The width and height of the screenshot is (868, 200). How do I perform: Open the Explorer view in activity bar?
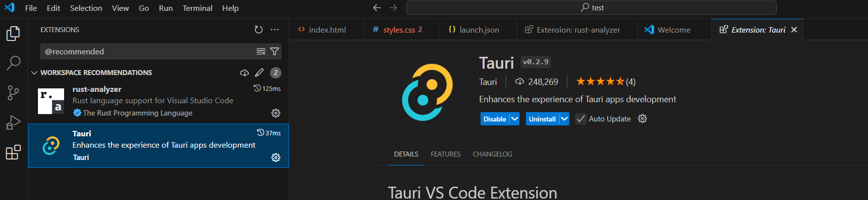[13, 34]
